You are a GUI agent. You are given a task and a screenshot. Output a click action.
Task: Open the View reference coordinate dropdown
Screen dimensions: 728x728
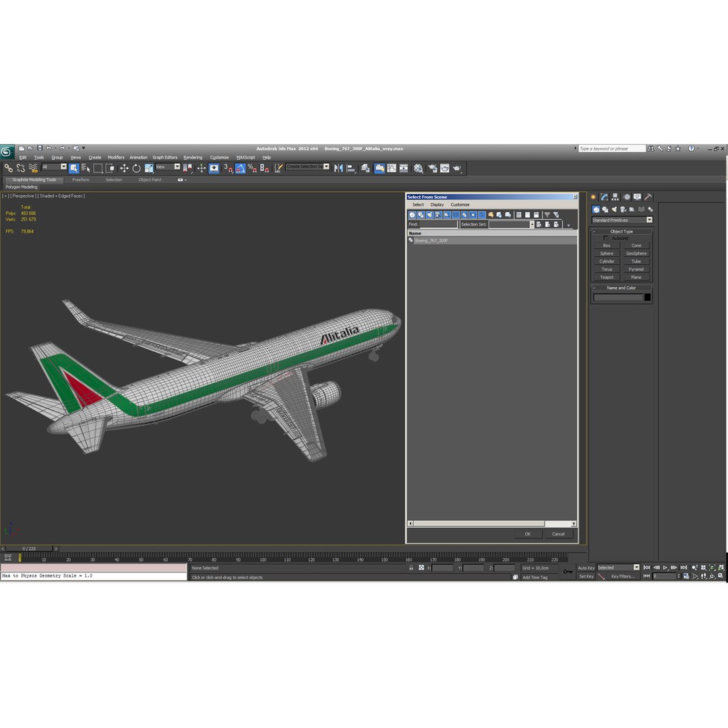coord(168,166)
